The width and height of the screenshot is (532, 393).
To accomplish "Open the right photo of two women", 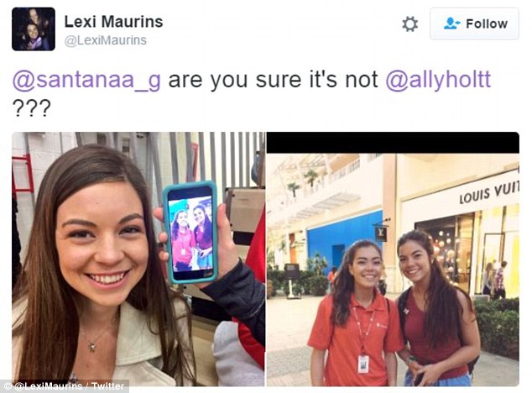I will 393,270.
